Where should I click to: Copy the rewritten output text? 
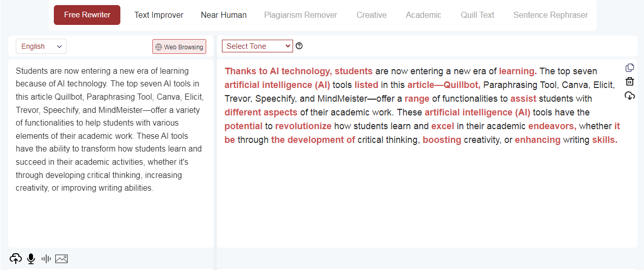[x=630, y=68]
